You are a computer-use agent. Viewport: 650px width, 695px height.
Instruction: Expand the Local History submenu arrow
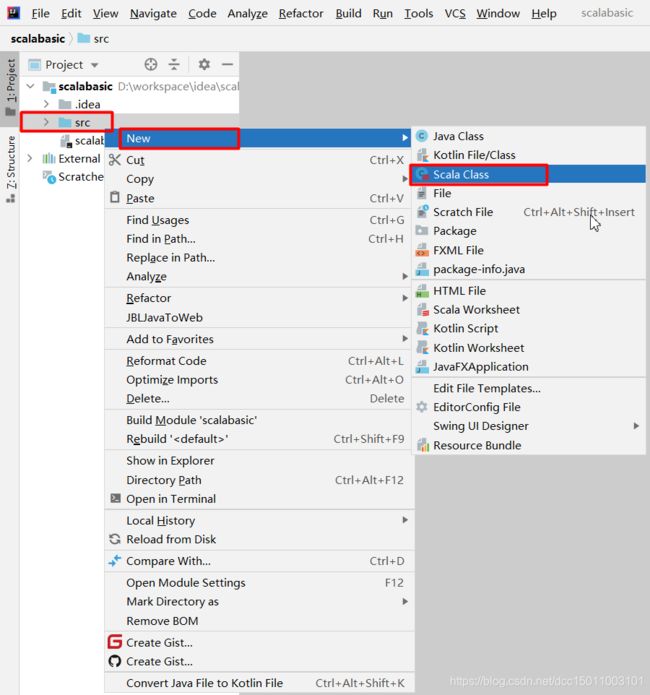point(404,520)
